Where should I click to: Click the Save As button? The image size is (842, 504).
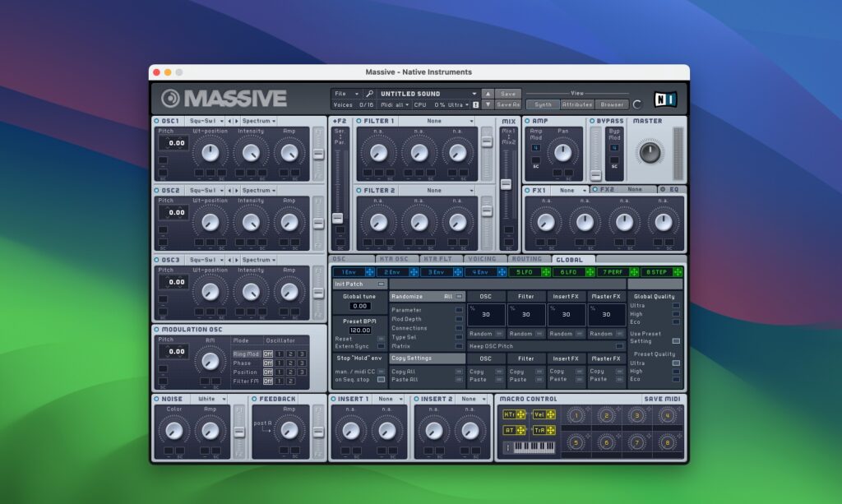tap(507, 103)
